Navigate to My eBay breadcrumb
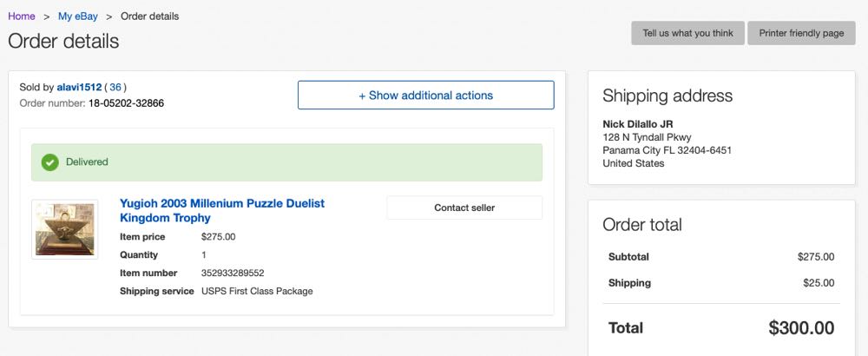This screenshot has height=356, width=868. pyautogui.click(x=78, y=16)
